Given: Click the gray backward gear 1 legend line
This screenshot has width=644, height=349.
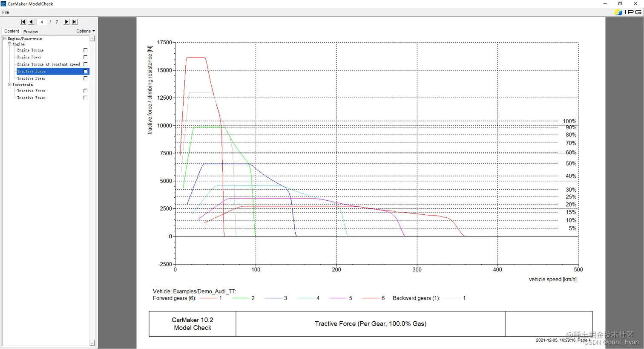Looking at the screenshot, I should pos(452,298).
